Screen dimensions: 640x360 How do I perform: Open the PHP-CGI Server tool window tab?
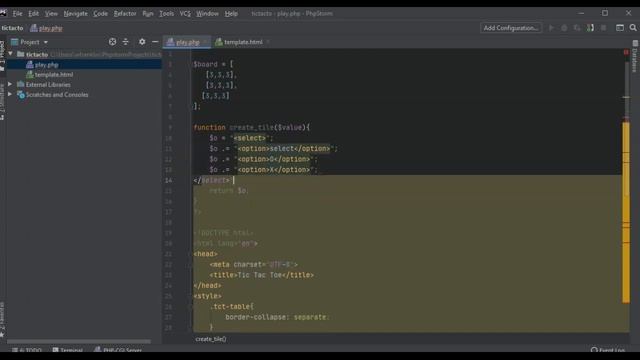(x=118, y=350)
